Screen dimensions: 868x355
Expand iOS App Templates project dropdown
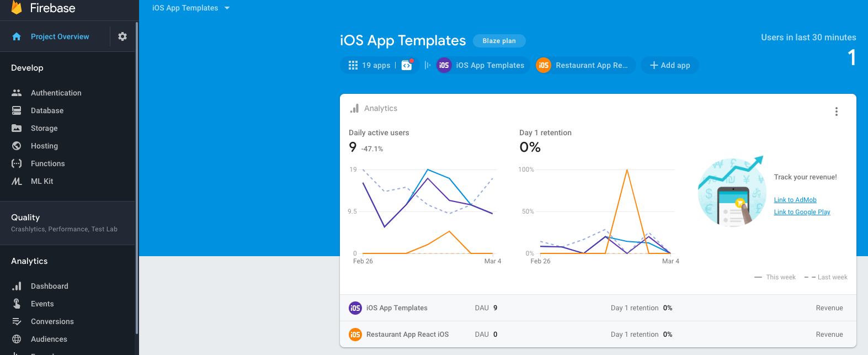click(x=191, y=8)
